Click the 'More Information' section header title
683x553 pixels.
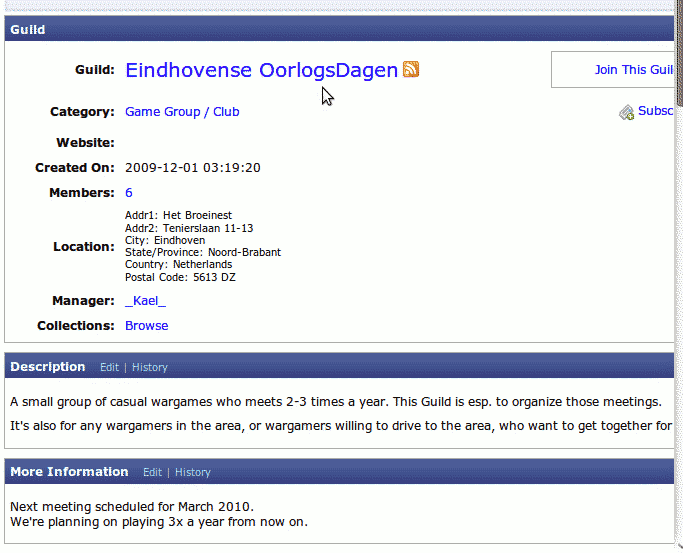point(69,472)
